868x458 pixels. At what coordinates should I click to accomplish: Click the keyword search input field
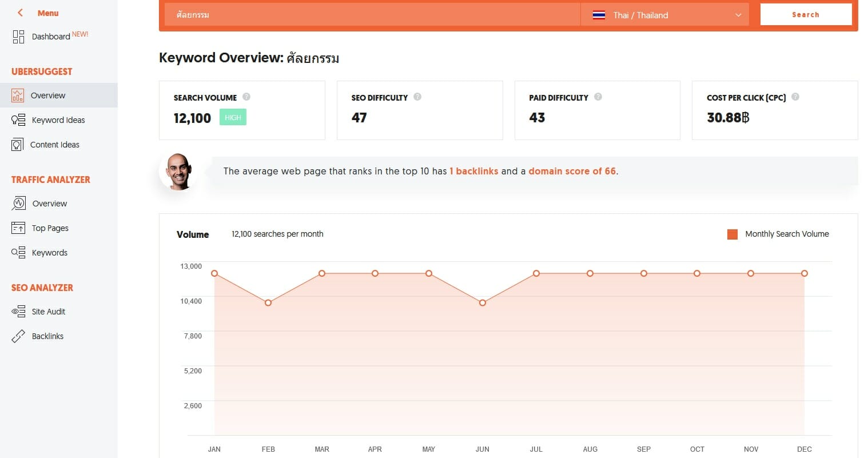tap(372, 15)
